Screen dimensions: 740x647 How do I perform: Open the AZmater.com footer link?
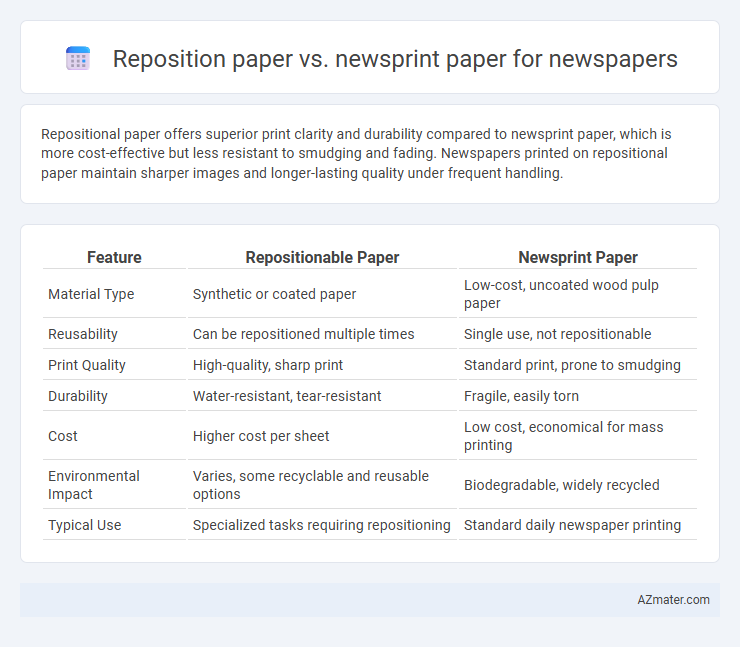pos(673,599)
